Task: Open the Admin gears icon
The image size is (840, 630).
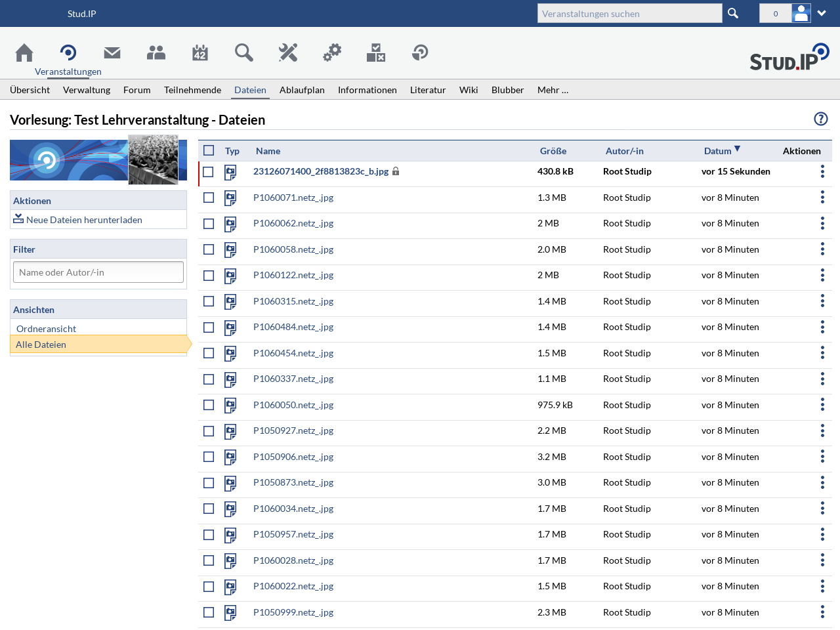Action: pyautogui.click(x=332, y=52)
